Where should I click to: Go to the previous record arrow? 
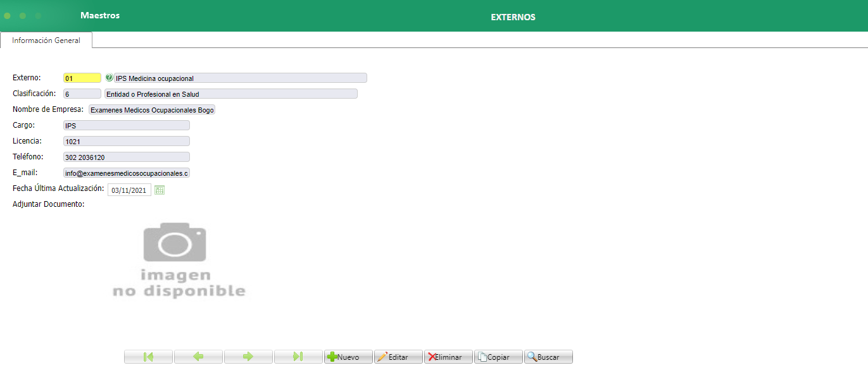click(198, 357)
